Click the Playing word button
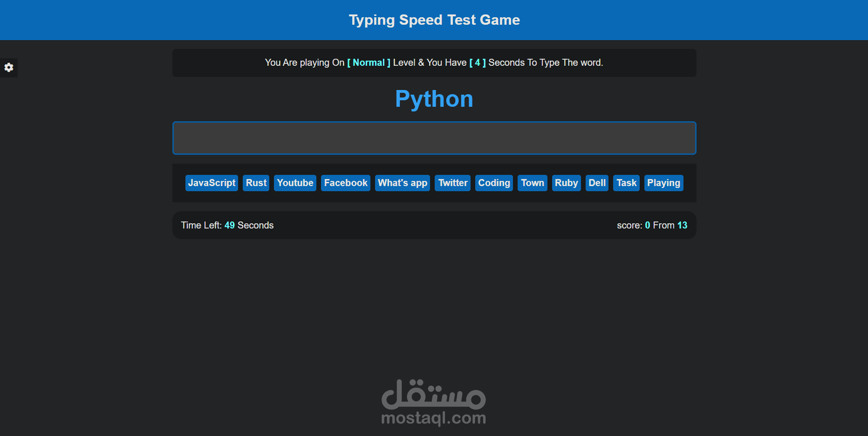Viewport: 868px width, 436px height. (663, 183)
